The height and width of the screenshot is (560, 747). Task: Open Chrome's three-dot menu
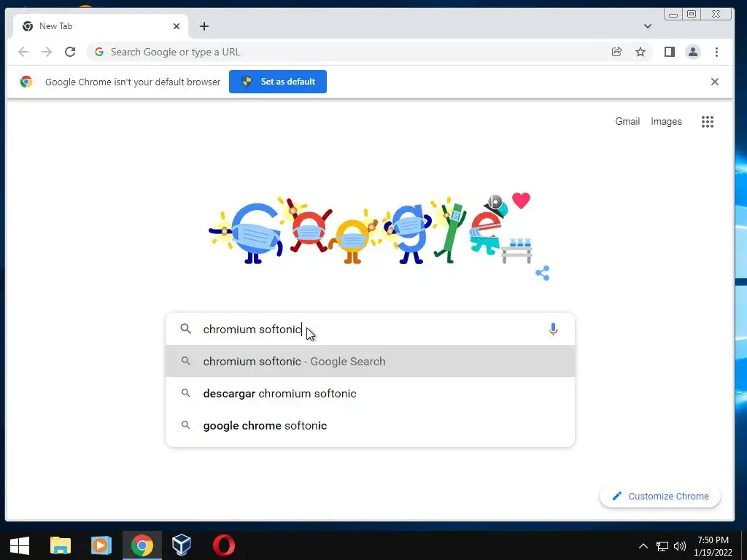point(716,52)
